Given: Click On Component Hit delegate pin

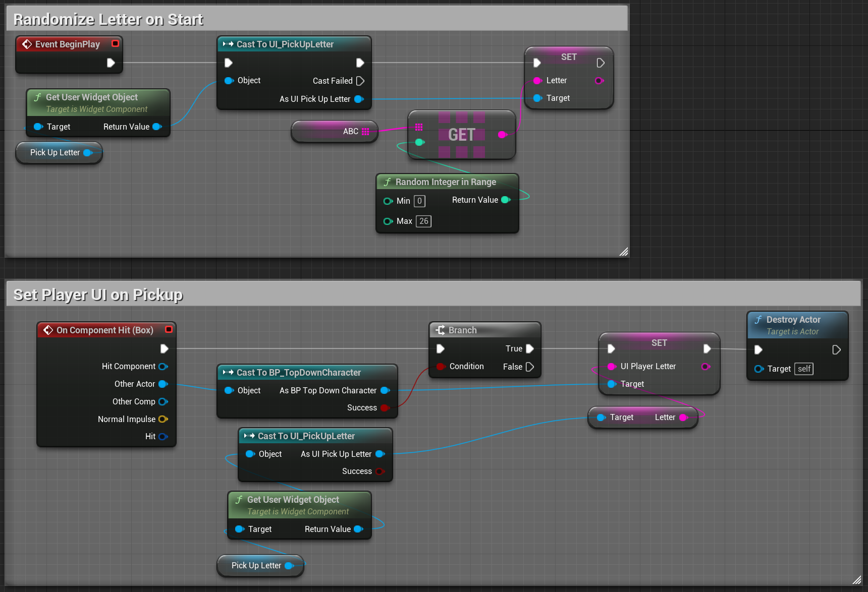Looking at the screenshot, I should coord(169,330).
